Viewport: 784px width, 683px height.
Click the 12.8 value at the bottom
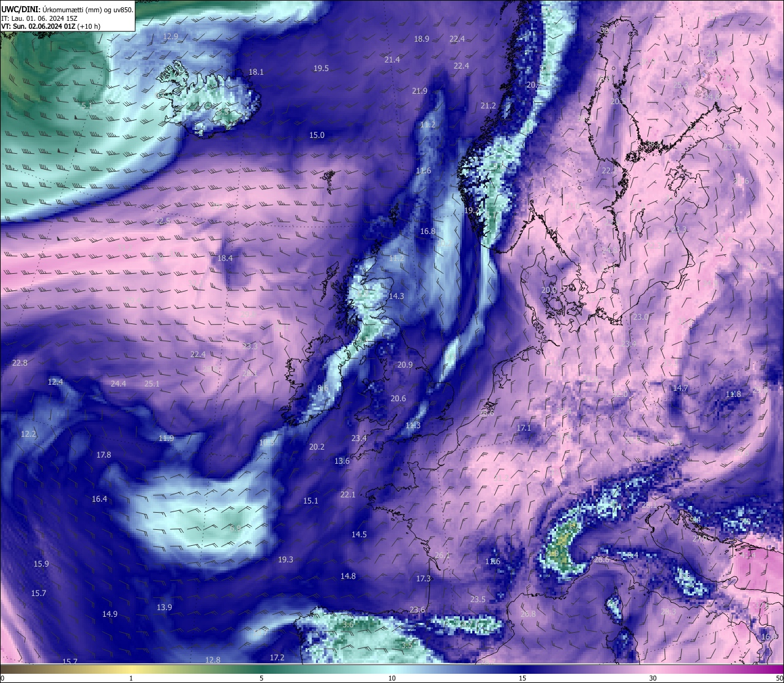213,660
